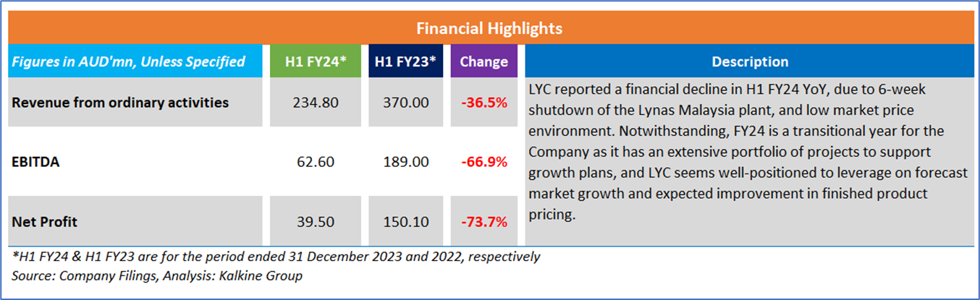Click the Financial Highlights title banner

coord(489,29)
